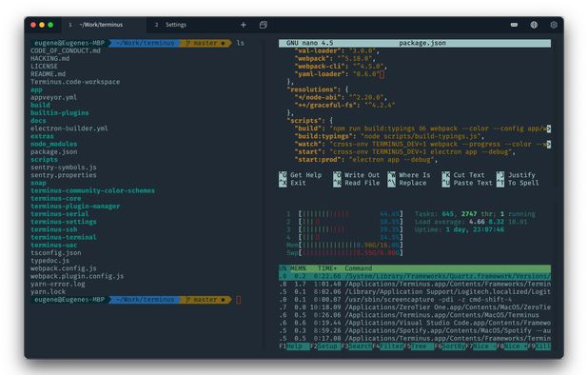The image size is (588, 375).
Task: Click terminus-plugin-manager directory in listing
Action: 75,207
